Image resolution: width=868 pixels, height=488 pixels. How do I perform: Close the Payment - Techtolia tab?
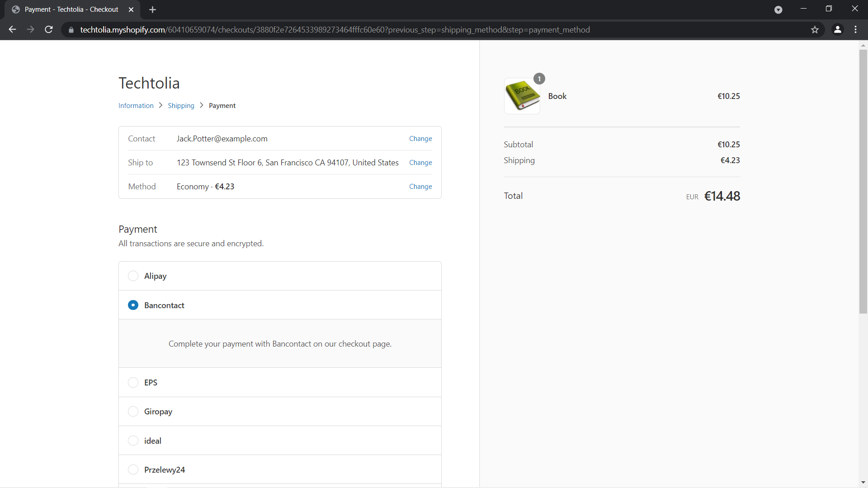[131, 9]
